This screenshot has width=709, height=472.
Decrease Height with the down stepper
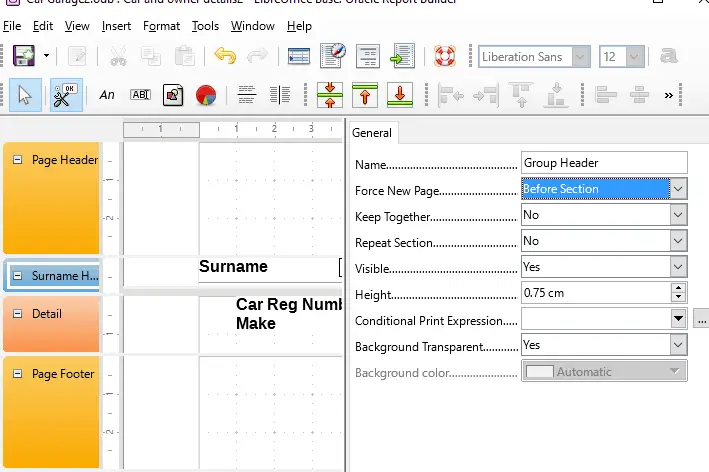coord(678,297)
